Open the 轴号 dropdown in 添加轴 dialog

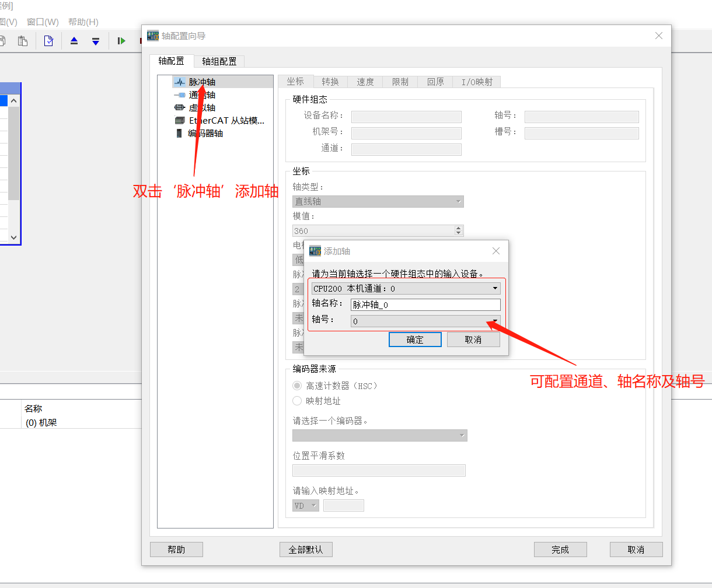tap(495, 321)
